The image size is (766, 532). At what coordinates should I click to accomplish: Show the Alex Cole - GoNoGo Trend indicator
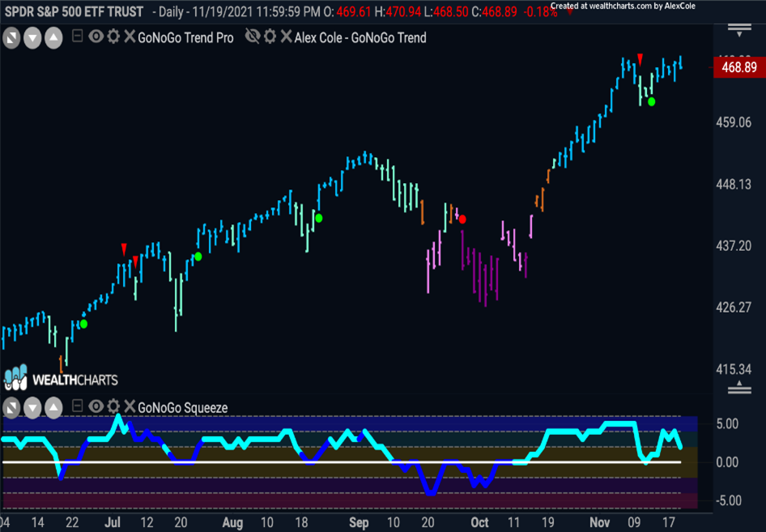coord(253,36)
